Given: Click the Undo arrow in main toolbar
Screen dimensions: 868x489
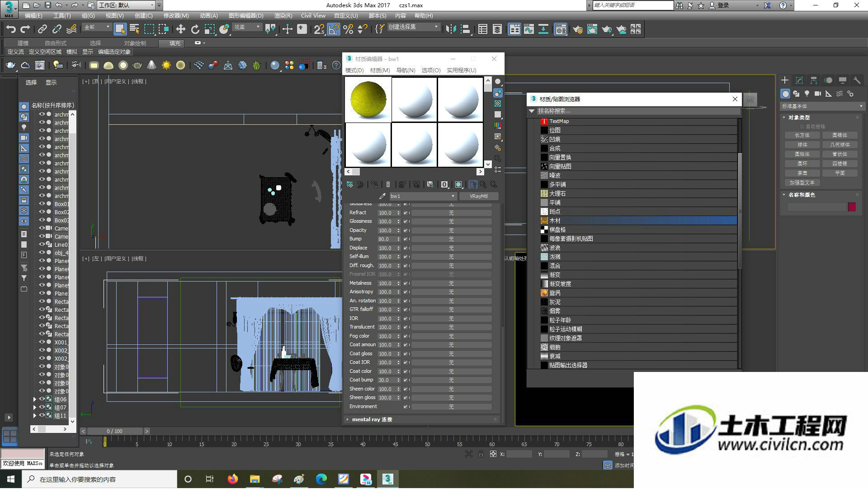Looking at the screenshot, I should [x=11, y=29].
